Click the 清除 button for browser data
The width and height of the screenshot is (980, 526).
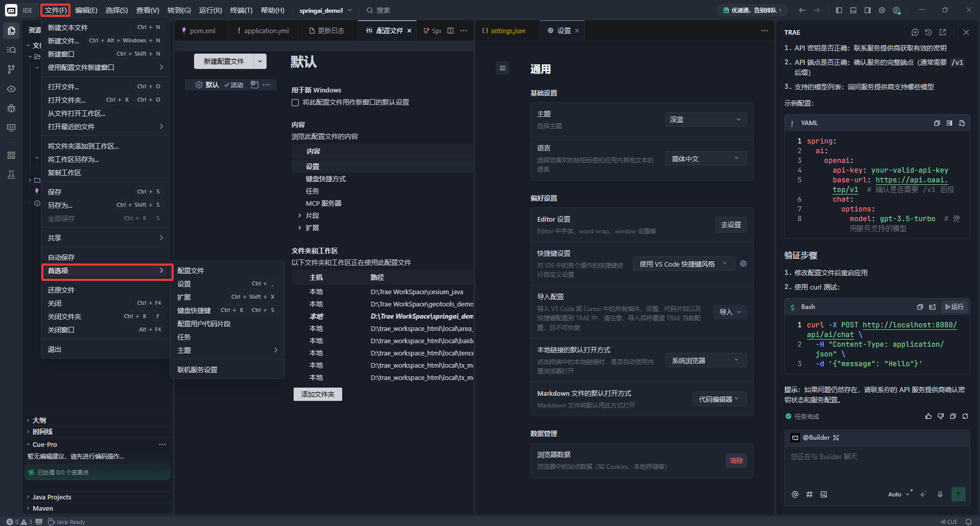[736, 461]
